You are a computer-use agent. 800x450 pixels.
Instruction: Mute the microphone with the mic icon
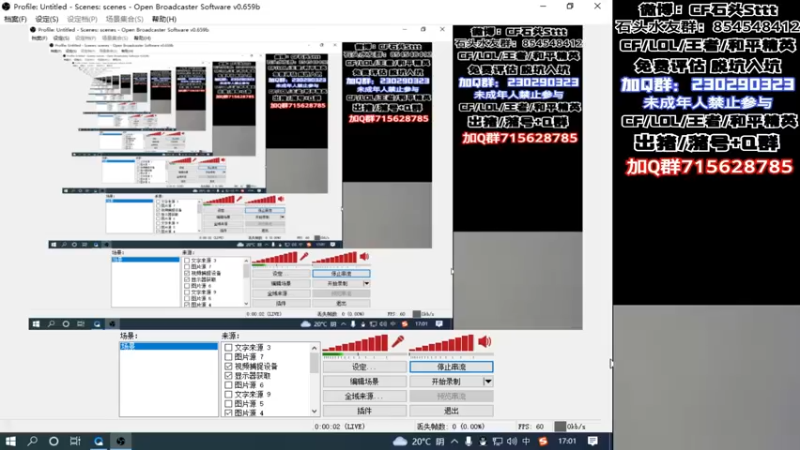coord(397,341)
